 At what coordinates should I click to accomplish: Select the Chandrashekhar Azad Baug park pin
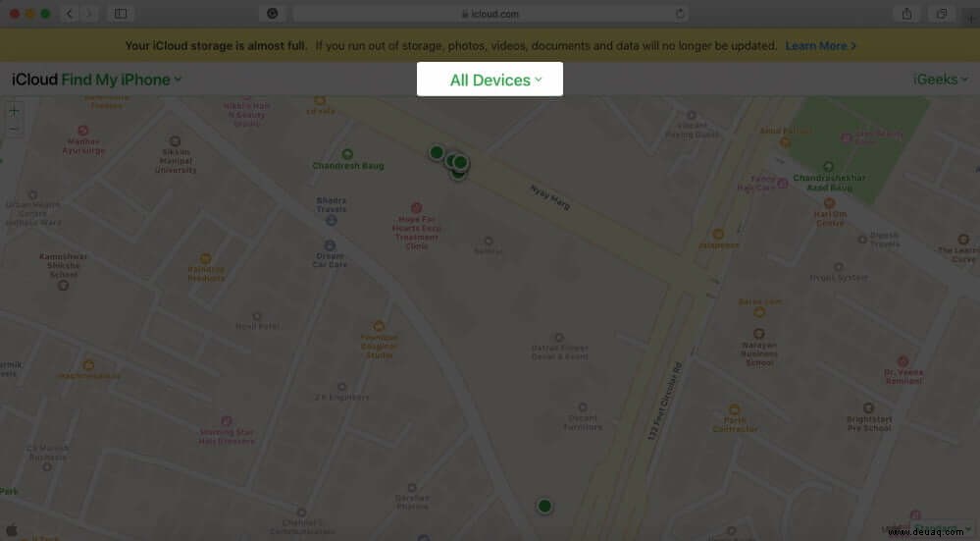tap(828, 166)
